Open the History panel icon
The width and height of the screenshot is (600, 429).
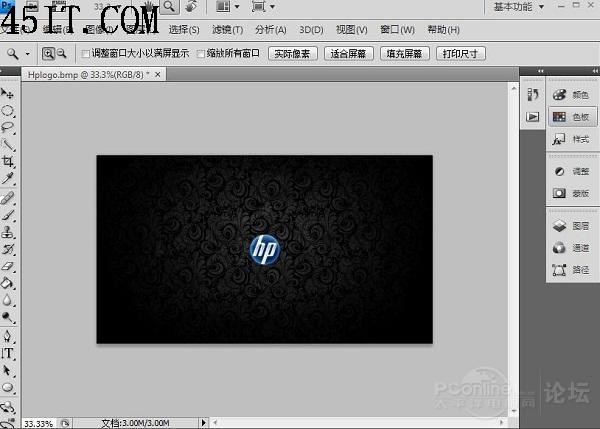point(533,94)
